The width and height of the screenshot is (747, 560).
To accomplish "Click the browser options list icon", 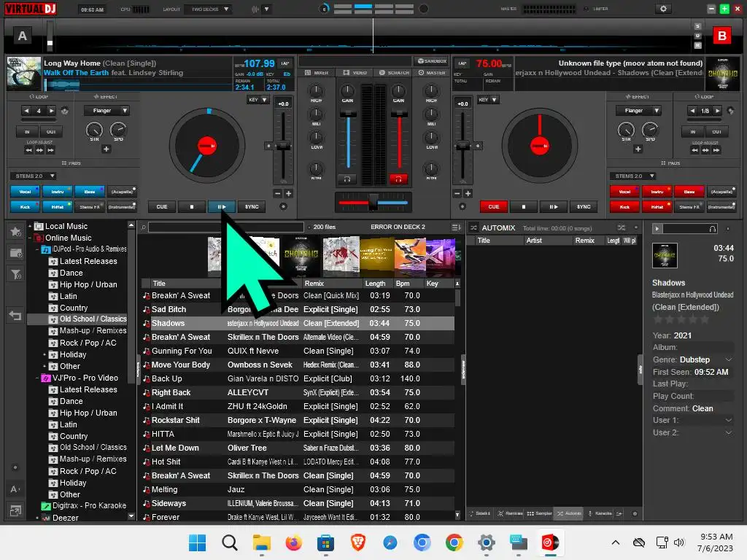I will [455, 227].
